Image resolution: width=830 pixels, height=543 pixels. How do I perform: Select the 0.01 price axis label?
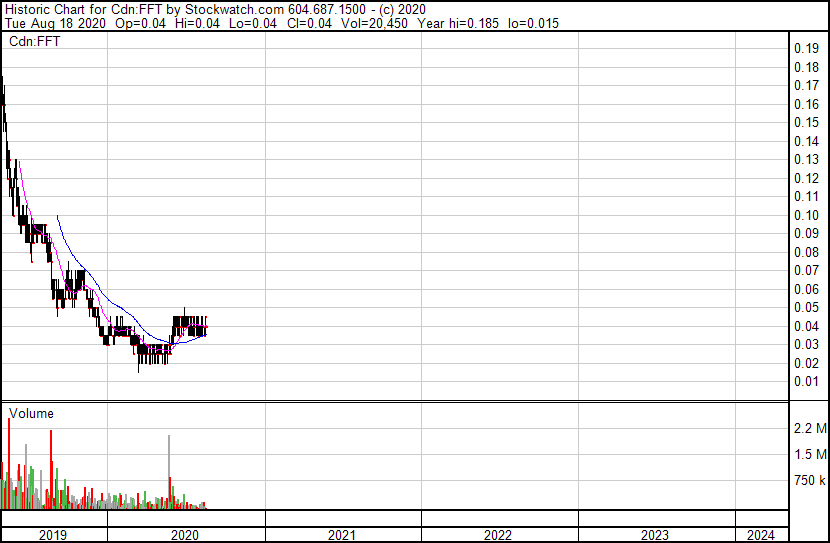point(805,381)
